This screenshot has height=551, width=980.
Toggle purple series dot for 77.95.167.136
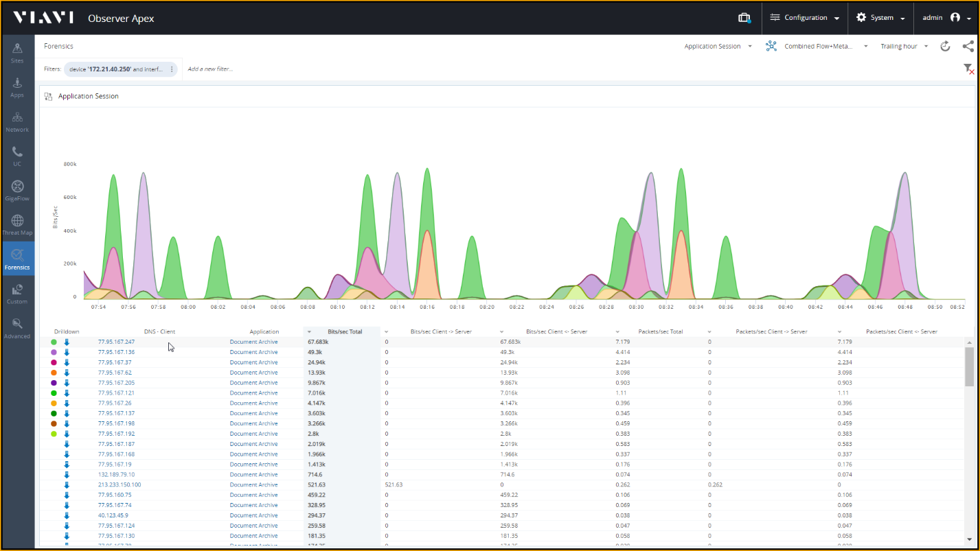point(54,352)
